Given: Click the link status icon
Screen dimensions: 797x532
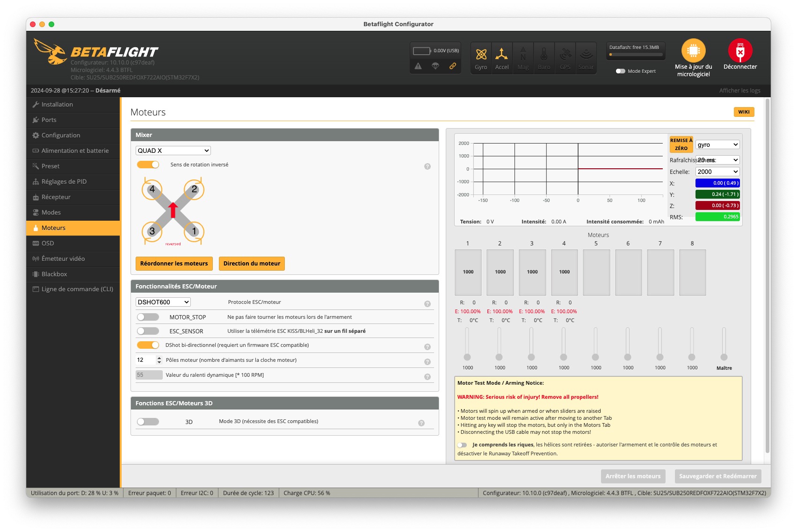Looking at the screenshot, I should tap(453, 66).
